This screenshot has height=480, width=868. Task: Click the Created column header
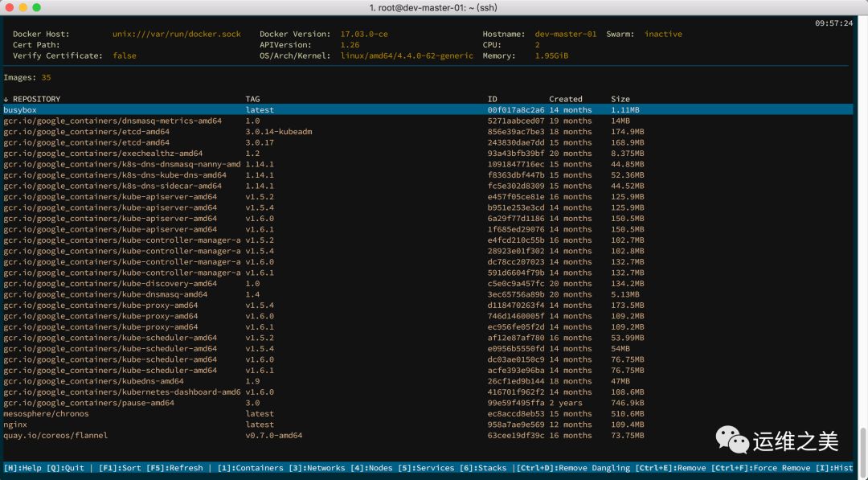pyautogui.click(x=566, y=99)
